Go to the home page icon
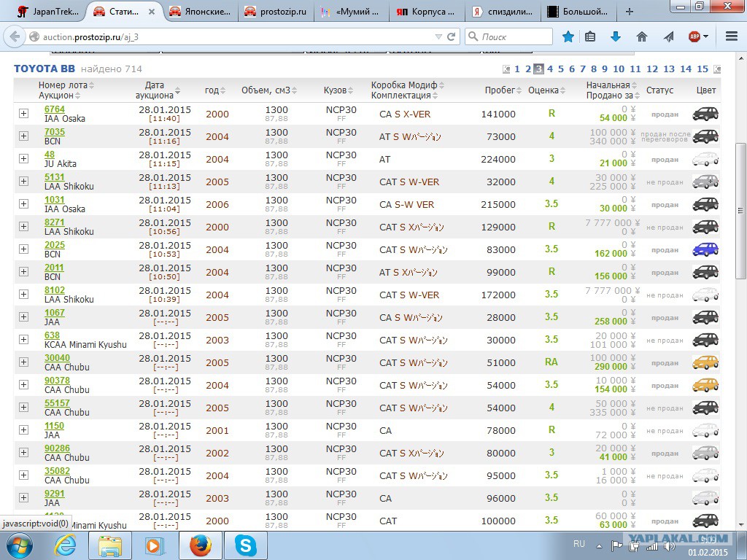 [642, 36]
